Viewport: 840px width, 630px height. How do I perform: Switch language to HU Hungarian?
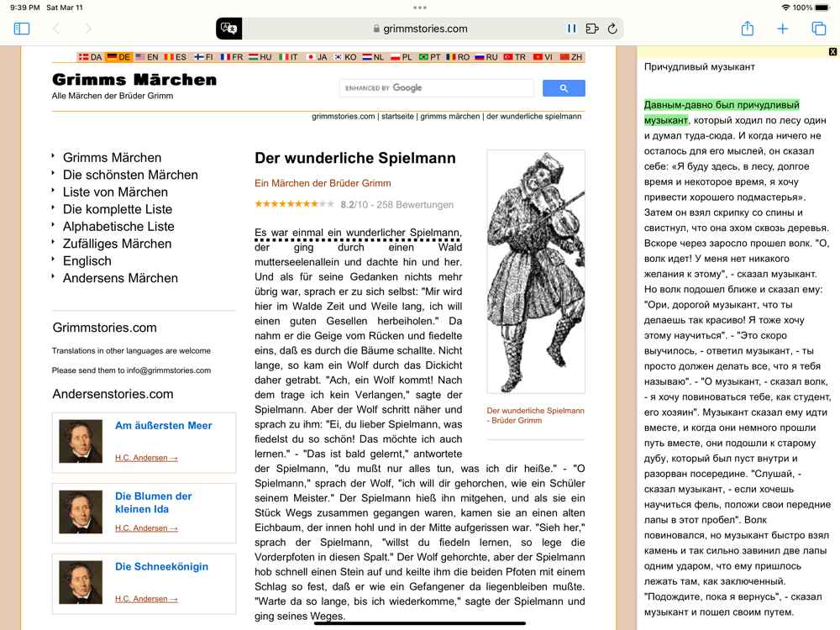point(260,57)
